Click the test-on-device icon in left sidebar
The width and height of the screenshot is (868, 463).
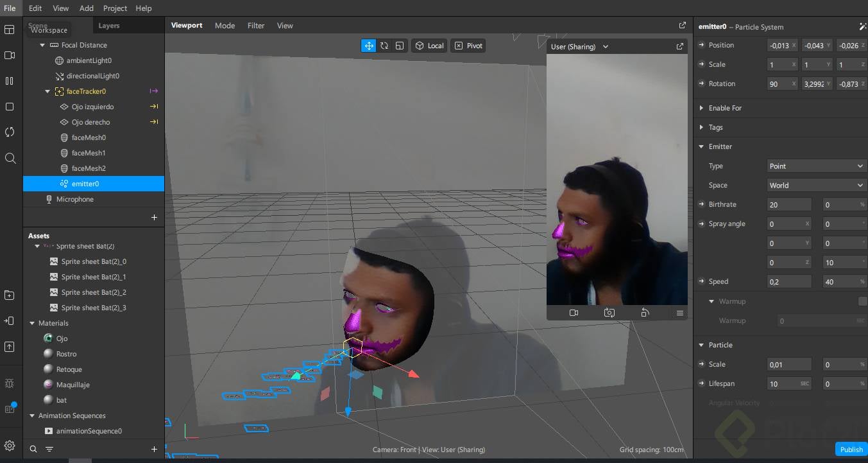click(x=10, y=320)
